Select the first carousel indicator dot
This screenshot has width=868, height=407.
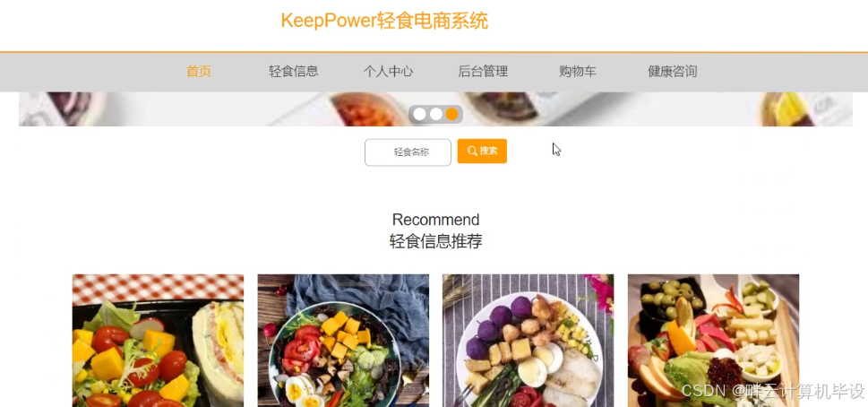(x=419, y=114)
